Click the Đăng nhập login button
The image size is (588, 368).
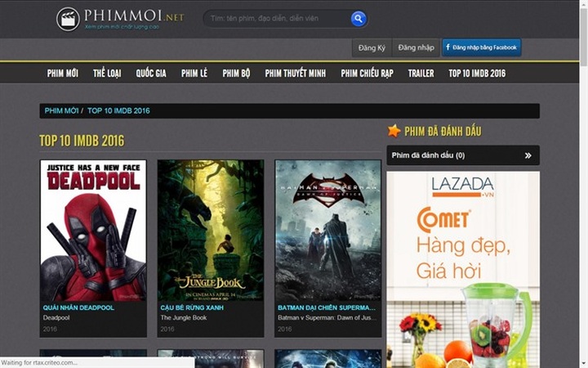(416, 47)
